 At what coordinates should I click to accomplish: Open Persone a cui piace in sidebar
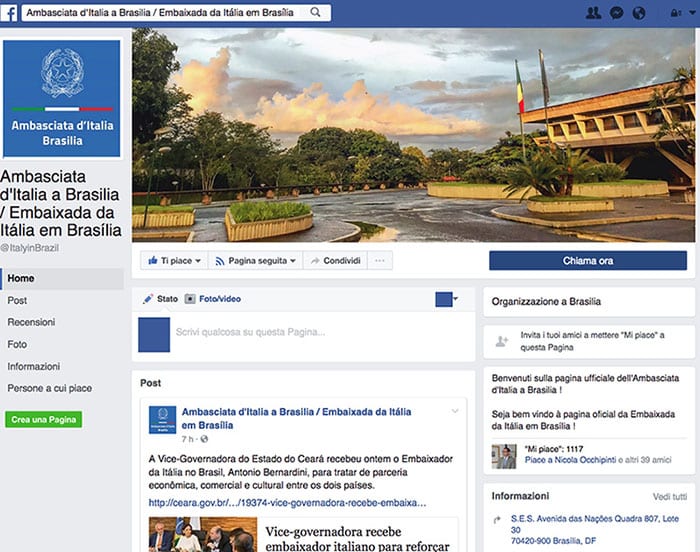coord(50,388)
